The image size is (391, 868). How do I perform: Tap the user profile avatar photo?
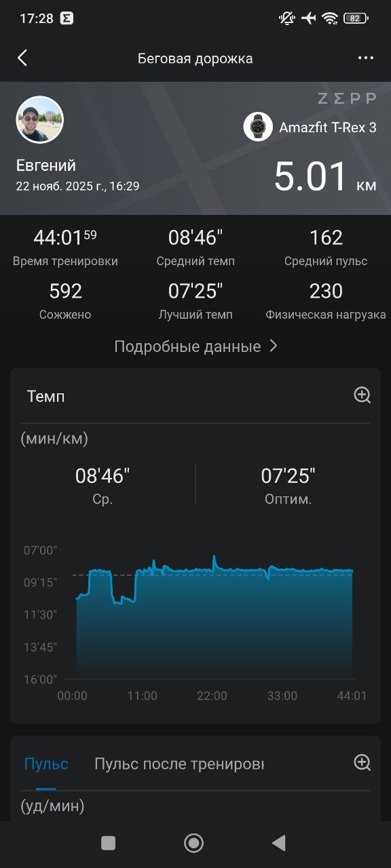point(40,120)
